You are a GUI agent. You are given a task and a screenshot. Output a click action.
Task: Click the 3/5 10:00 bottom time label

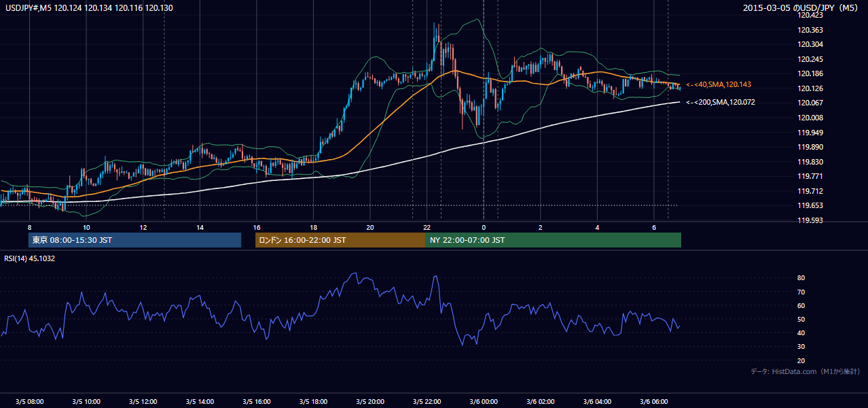tap(86, 402)
